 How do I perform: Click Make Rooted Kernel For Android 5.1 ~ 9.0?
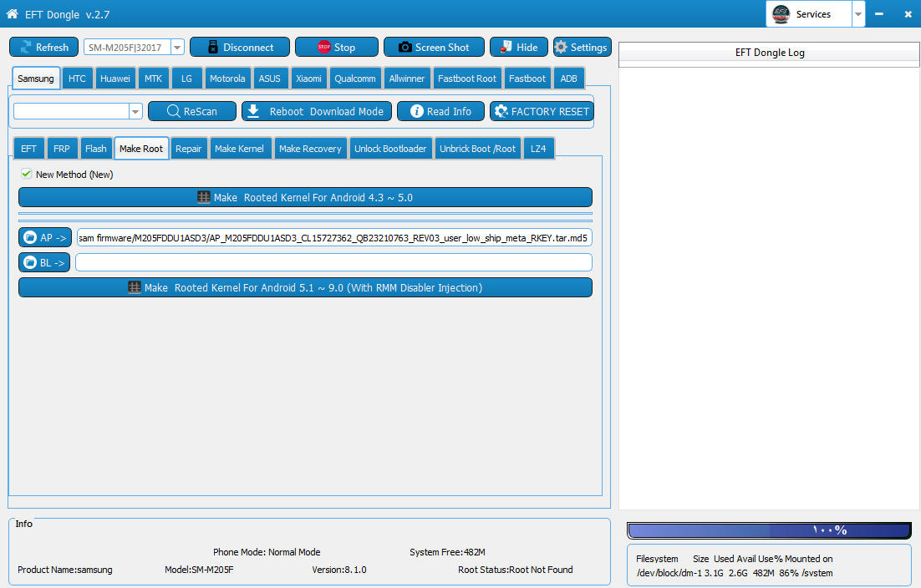tap(305, 287)
